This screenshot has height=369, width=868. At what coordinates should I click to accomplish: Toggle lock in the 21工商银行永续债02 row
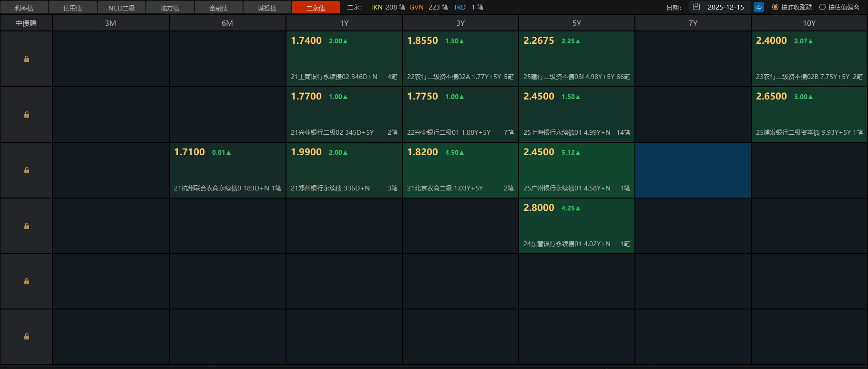tap(27, 59)
